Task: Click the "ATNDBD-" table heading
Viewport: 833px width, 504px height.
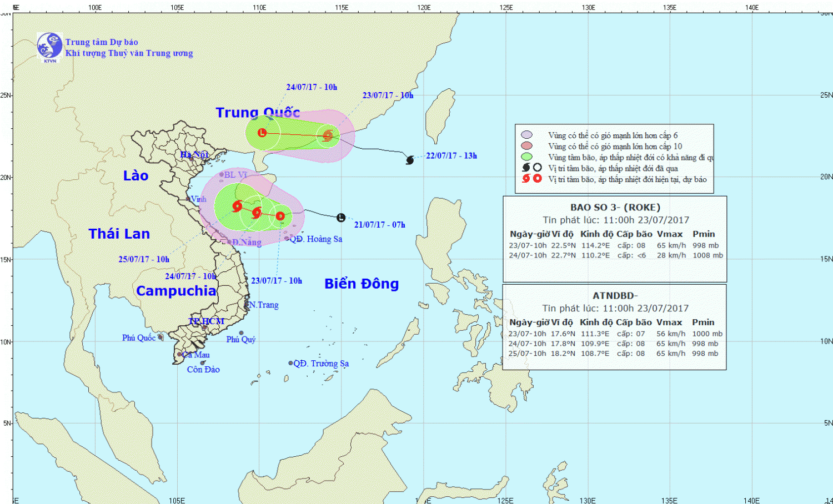Action: [x=615, y=295]
